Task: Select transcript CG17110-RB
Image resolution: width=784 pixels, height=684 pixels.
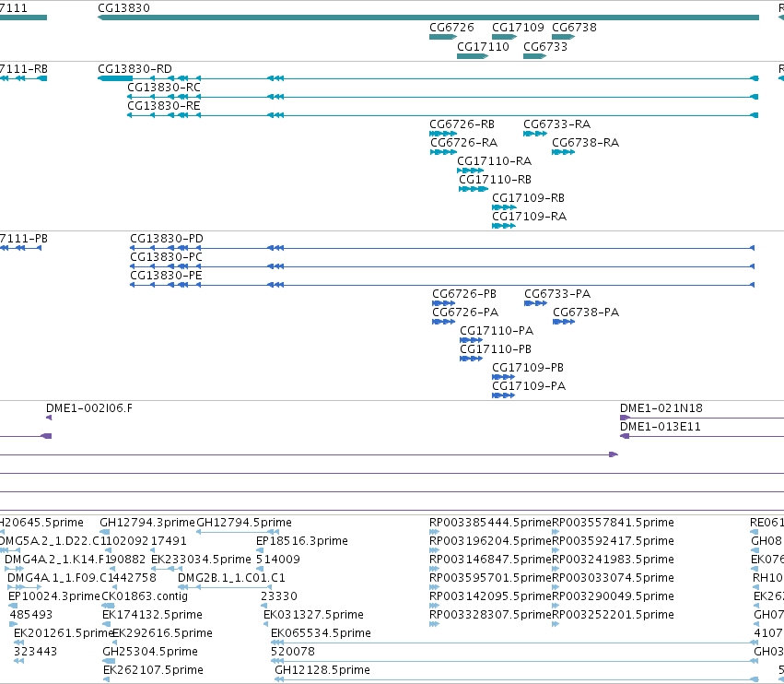Action: [x=473, y=189]
